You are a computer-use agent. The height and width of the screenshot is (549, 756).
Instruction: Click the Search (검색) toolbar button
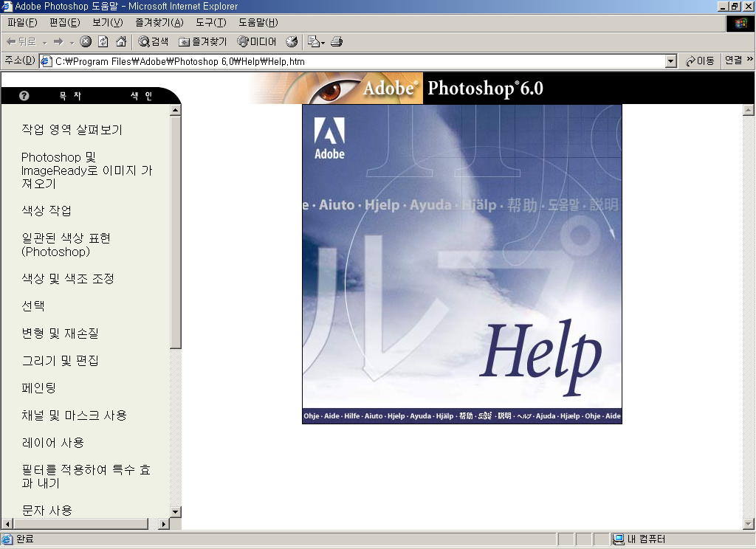coord(154,42)
